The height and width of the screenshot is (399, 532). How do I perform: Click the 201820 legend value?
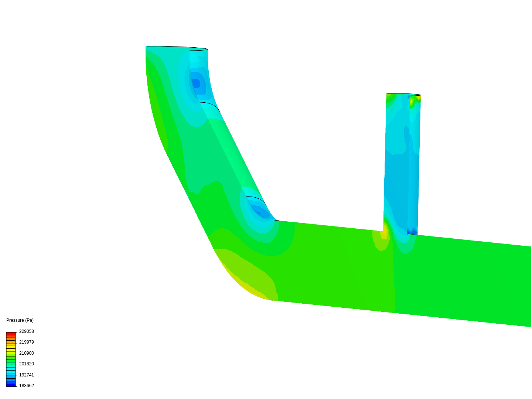pos(27,364)
